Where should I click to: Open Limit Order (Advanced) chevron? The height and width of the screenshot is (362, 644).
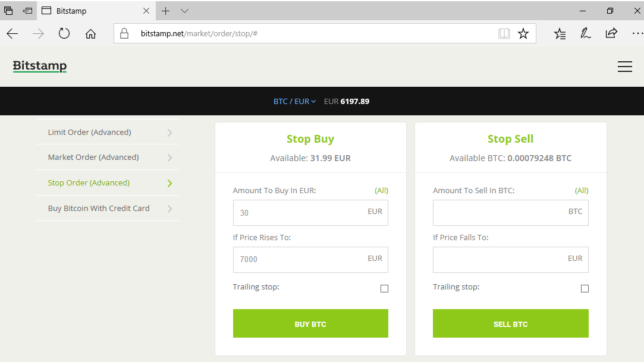169,133
